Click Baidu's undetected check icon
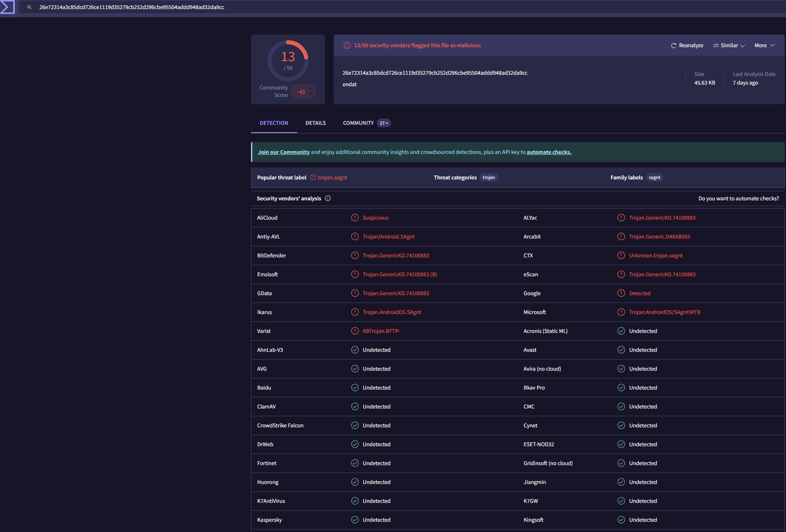Image resolution: width=786 pixels, height=532 pixels. click(x=355, y=388)
